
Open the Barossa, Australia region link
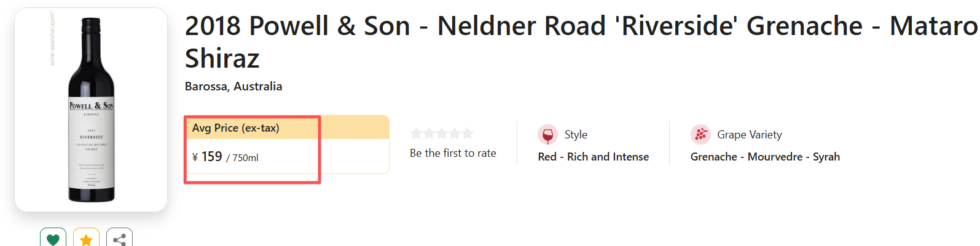point(233,87)
